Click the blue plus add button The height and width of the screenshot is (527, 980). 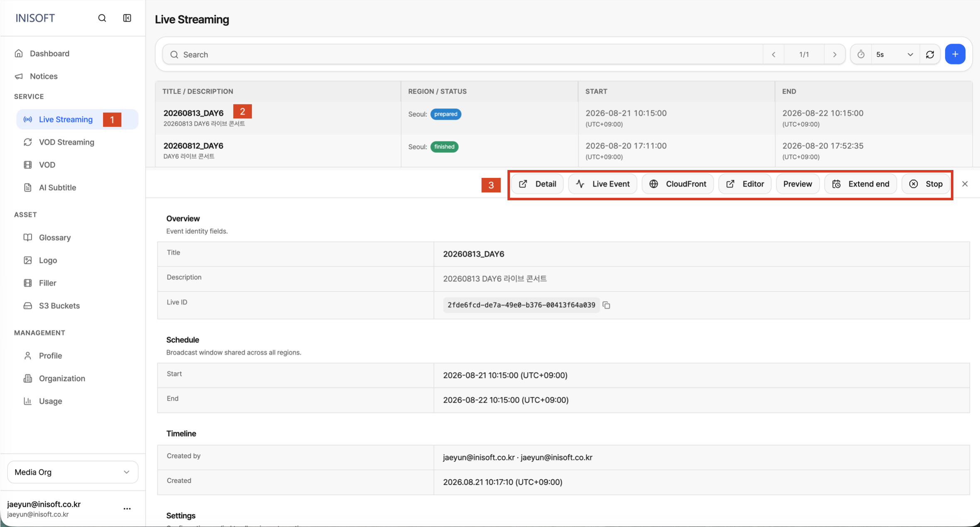pyautogui.click(x=955, y=54)
